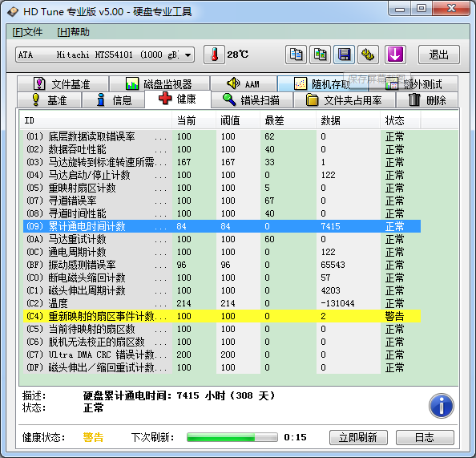Click the 阈值 column header

[238, 120]
